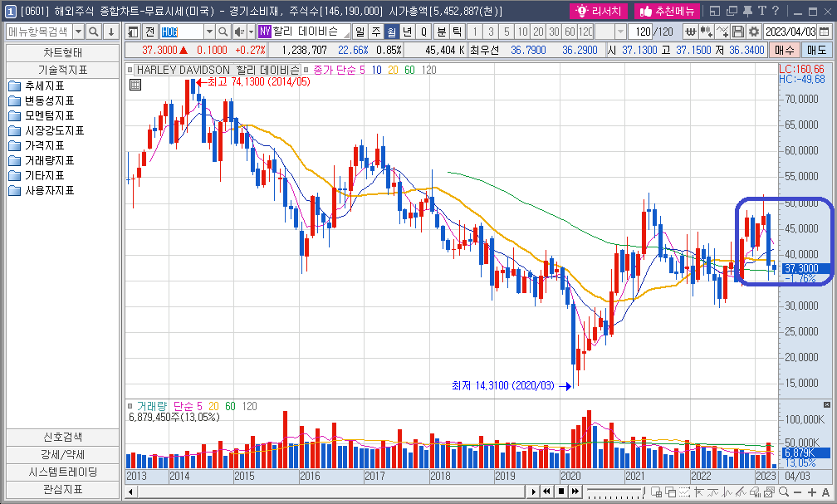
Task: Click the HOG ticker input field
Action: [182, 32]
